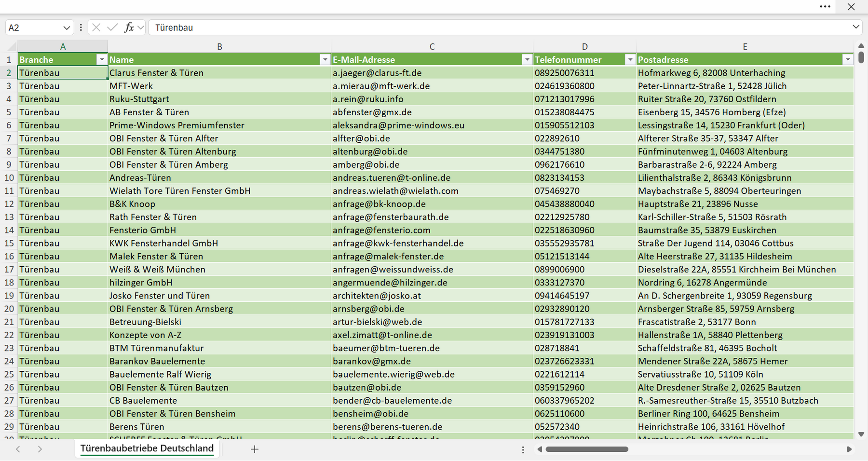This screenshot has height=461, width=868.
Task: Click the horizontal scrollbar left arrow
Action: [540, 449]
